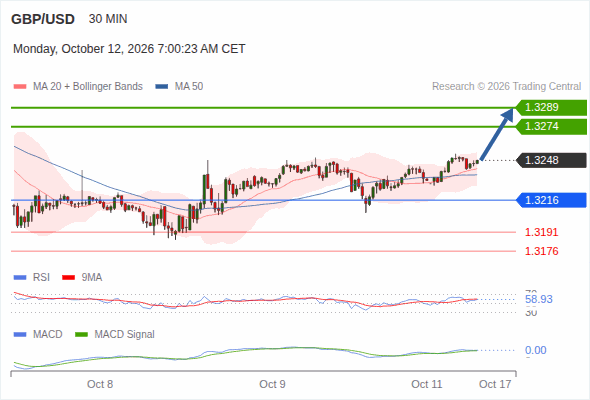Click the Research Trading Central copyright text
This screenshot has height=400, width=590.
pyautogui.click(x=506, y=87)
